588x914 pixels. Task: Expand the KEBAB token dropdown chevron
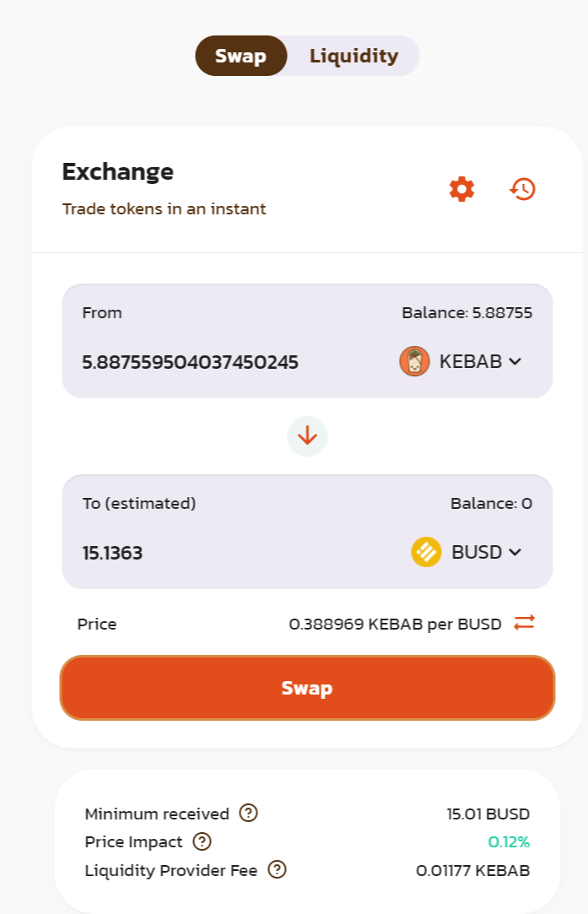pyautogui.click(x=515, y=362)
